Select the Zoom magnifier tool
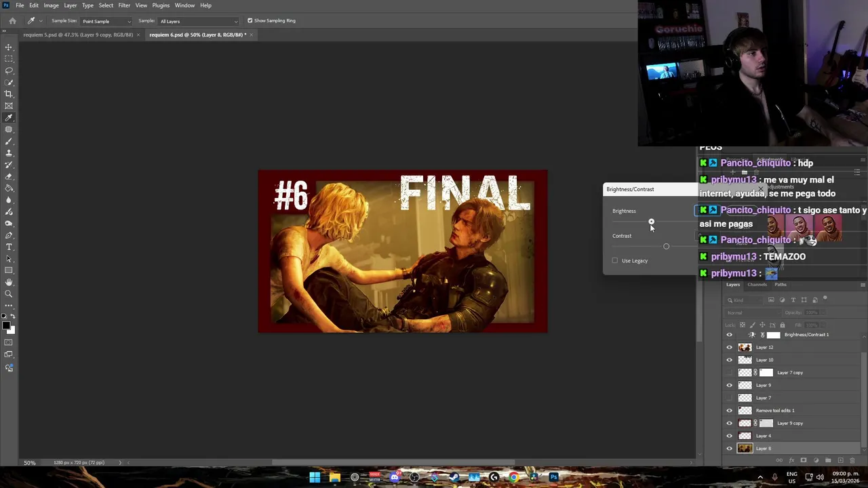Screen dimensions: 868x488 click(x=9, y=293)
